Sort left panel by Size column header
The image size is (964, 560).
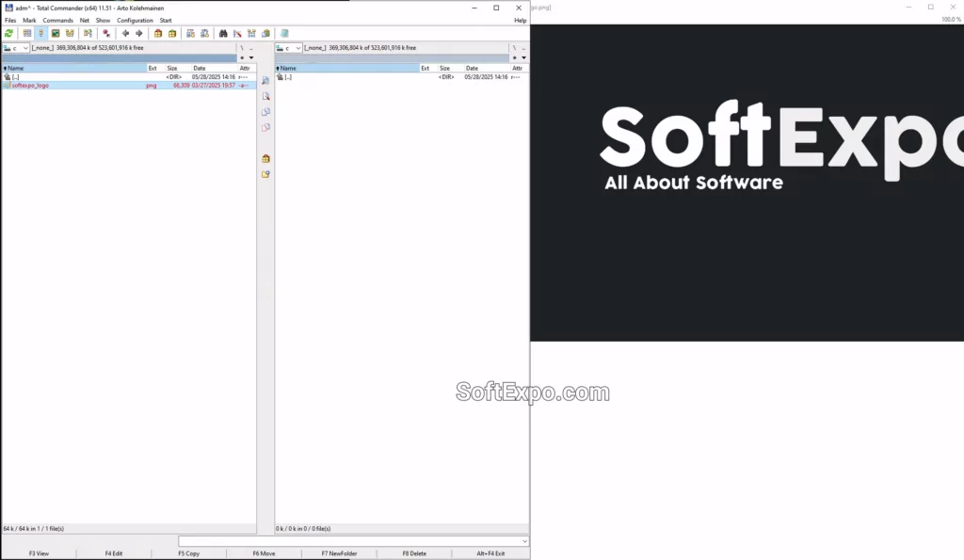[x=172, y=68]
